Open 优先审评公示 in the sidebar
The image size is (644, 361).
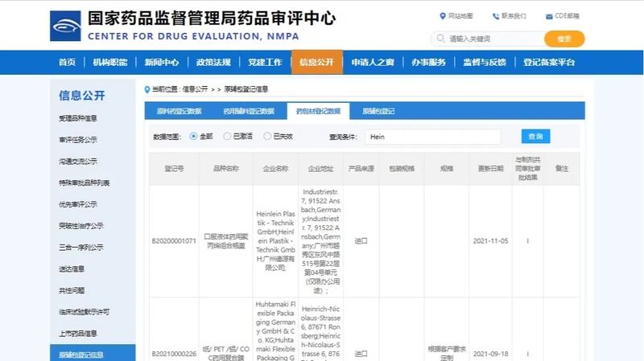[x=78, y=204]
